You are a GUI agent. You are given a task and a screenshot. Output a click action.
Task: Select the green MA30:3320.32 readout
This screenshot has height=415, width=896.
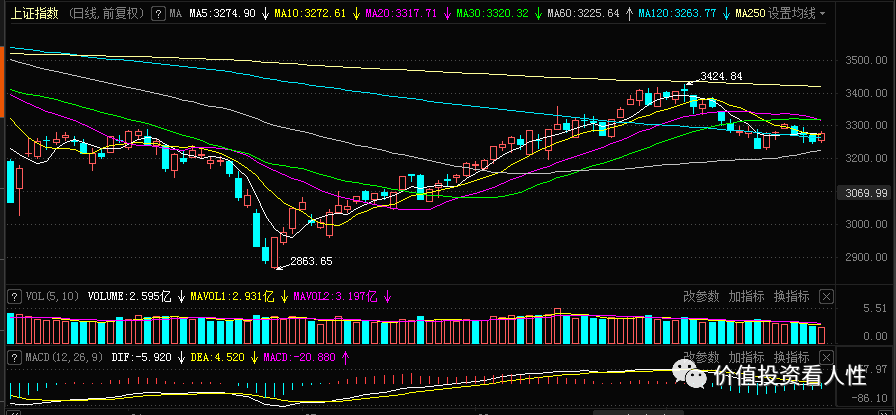492,14
